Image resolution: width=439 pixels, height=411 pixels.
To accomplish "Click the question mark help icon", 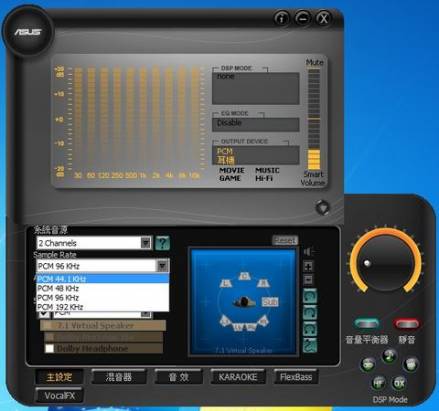I will (x=162, y=243).
